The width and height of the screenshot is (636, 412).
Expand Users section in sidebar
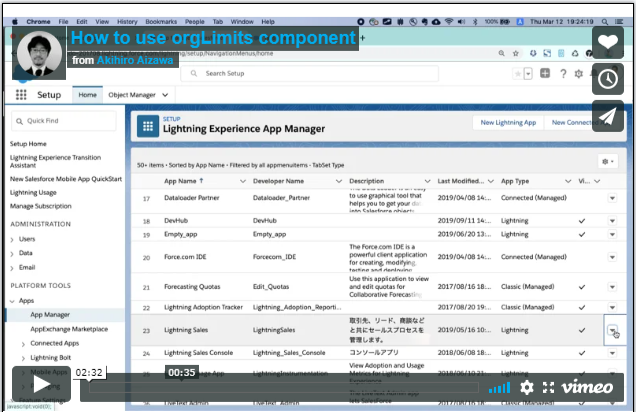tap(12, 240)
